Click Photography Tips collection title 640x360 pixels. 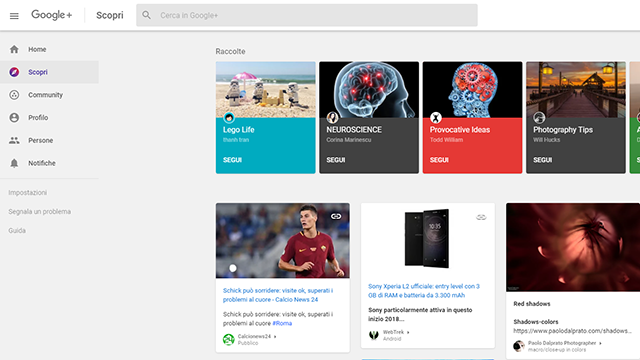pos(563,130)
